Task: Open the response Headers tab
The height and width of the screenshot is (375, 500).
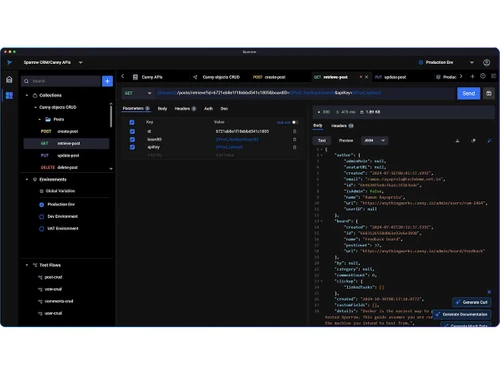Action: (x=342, y=126)
